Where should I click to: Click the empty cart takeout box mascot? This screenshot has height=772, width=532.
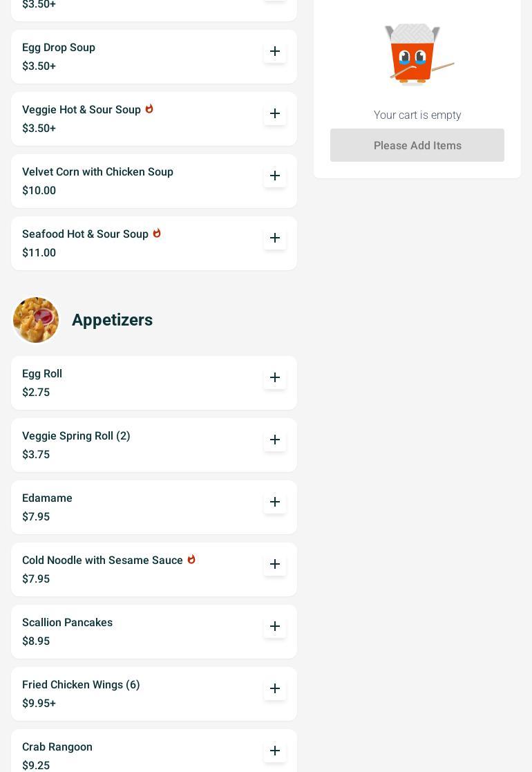[x=417, y=54]
